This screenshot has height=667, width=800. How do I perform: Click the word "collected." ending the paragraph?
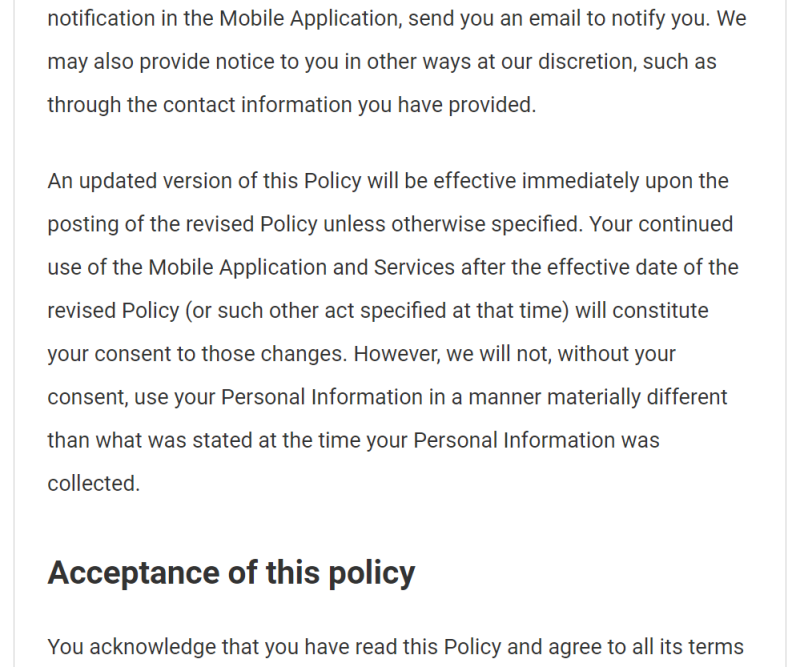(x=93, y=483)
